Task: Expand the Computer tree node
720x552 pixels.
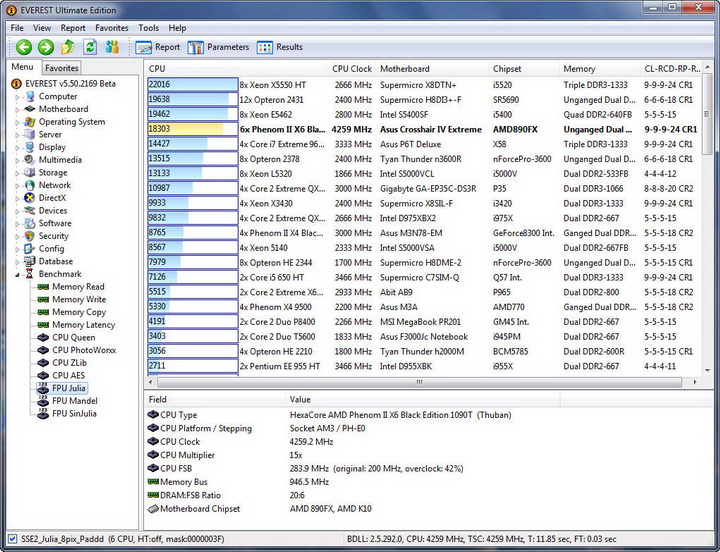Action: pyautogui.click(x=17, y=97)
